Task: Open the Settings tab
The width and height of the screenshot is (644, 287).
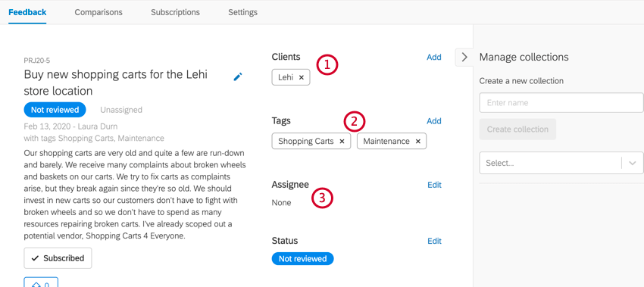Action: click(242, 12)
